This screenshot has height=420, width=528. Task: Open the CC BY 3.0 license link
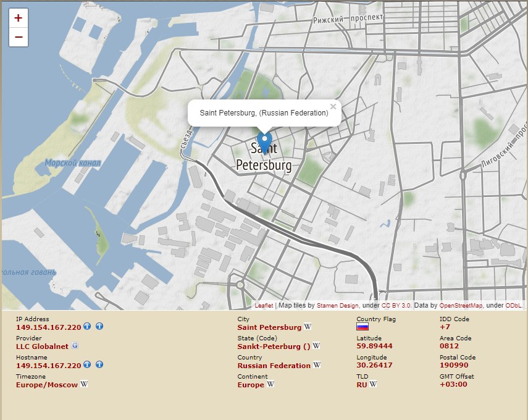(396, 305)
